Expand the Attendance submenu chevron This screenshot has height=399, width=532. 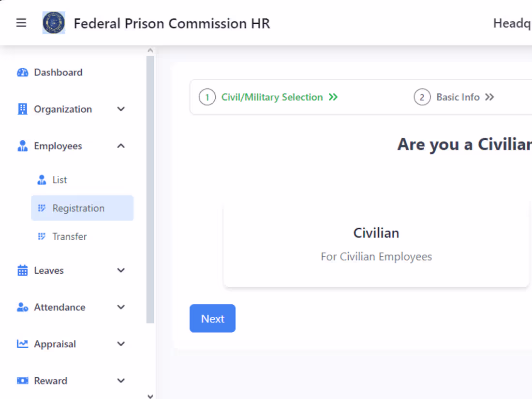point(121,307)
